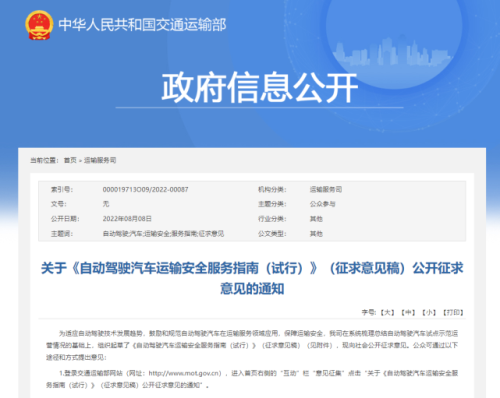The width and height of the screenshot is (500, 398).
Task: Click the 打印 print button
Action: click(x=453, y=312)
